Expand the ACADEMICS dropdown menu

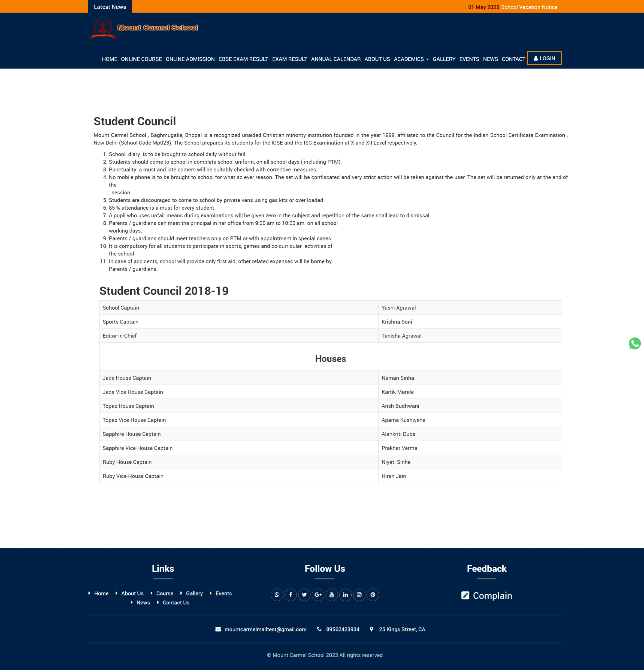[x=411, y=59]
